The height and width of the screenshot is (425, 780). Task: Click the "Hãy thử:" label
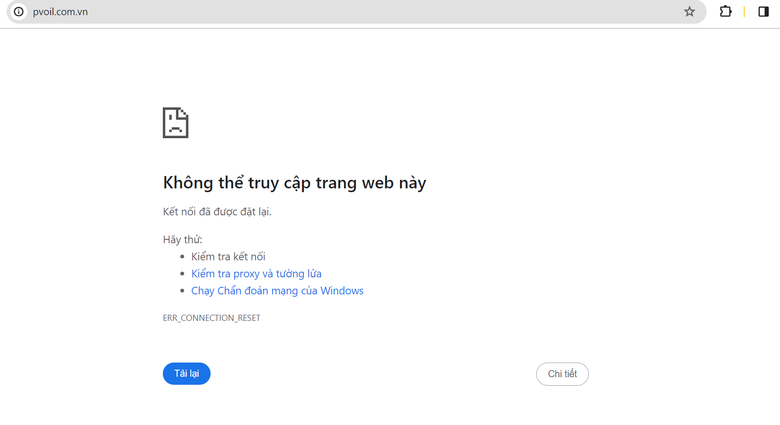pyautogui.click(x=182, y=240)
